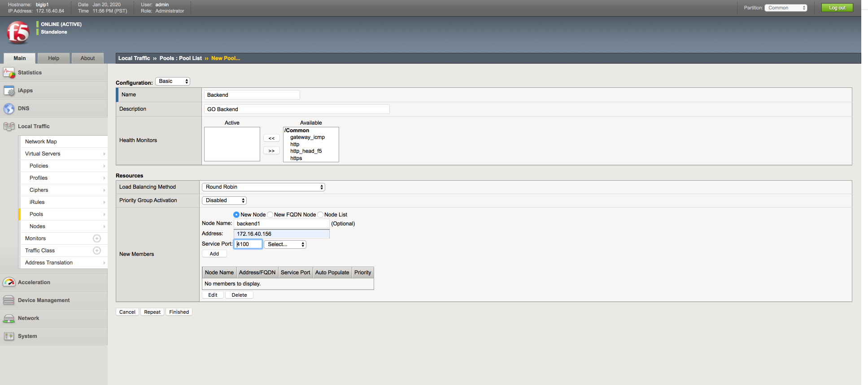Click the Auto Populate column header
This screenshot has width=868, height=385.
pyautogui.click(x=332, y=273)
